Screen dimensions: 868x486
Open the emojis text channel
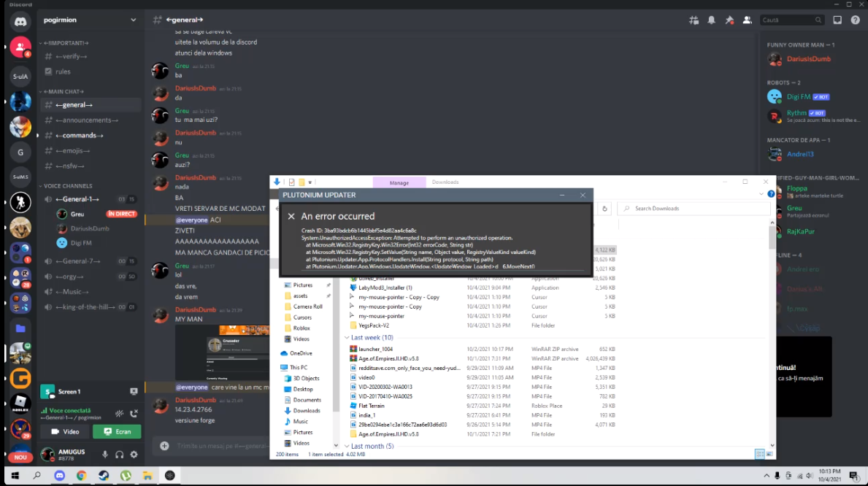point(90,150)
